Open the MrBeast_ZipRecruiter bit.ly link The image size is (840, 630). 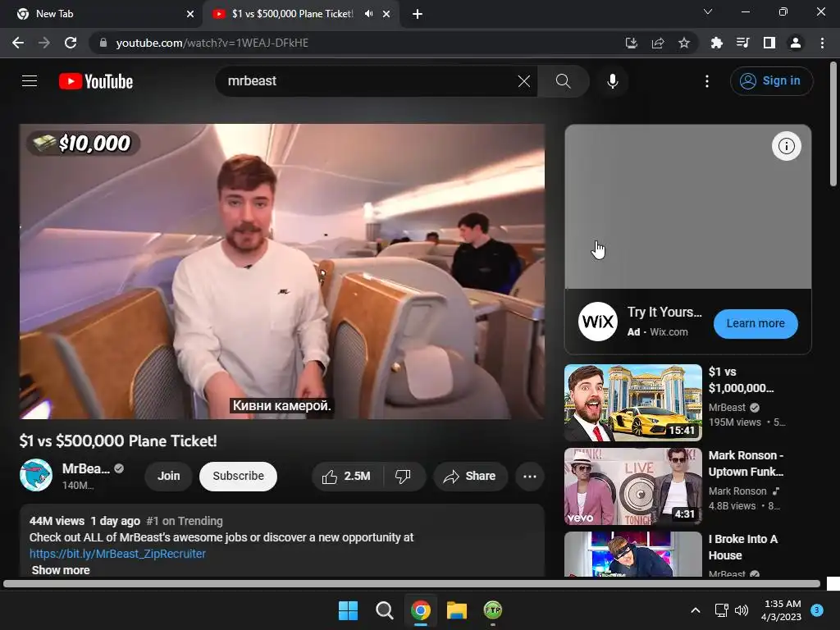click(x=117, y=554)
